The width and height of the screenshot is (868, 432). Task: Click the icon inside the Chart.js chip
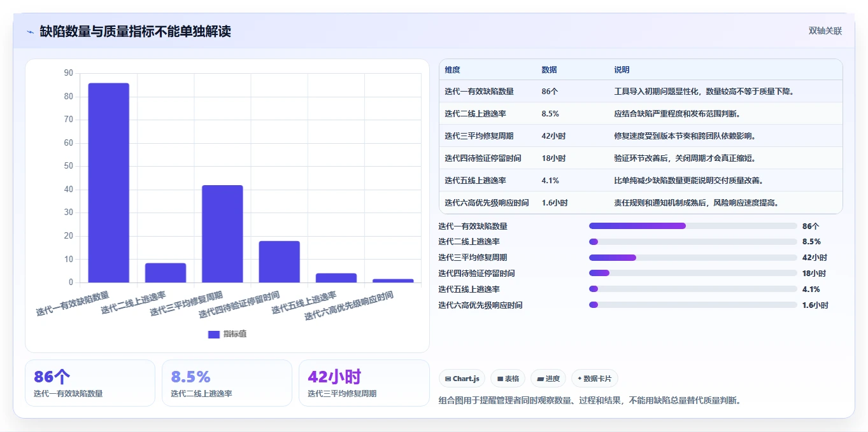[x=448, y=379]
